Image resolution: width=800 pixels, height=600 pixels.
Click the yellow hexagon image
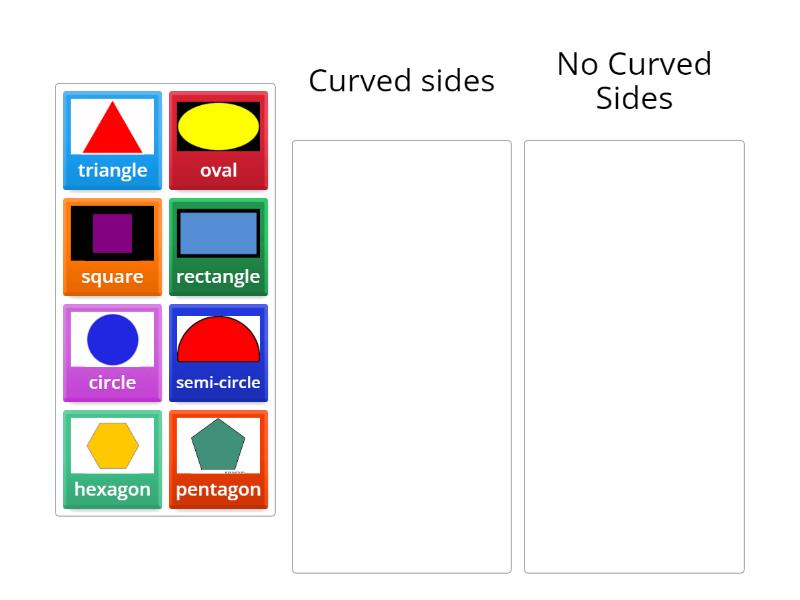pos(112,445)
